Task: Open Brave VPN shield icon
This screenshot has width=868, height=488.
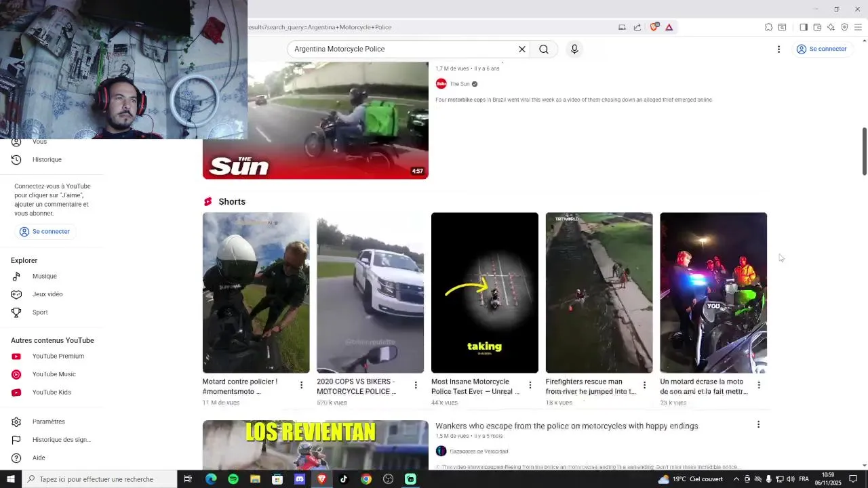Action: coord(844,27)
